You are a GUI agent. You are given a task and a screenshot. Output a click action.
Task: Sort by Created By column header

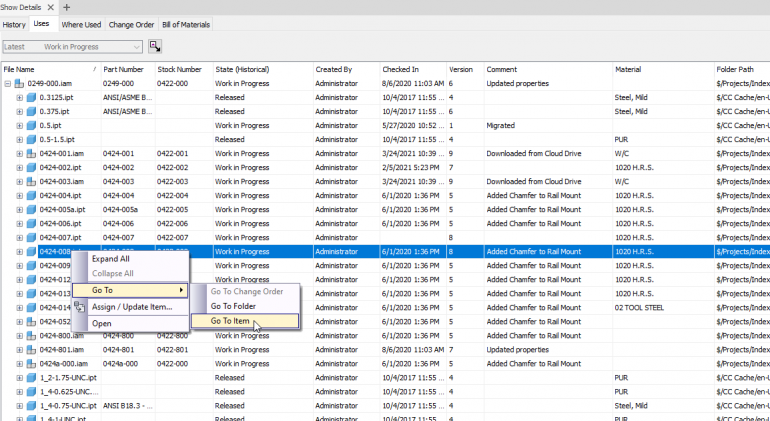[x=347, y=69]
